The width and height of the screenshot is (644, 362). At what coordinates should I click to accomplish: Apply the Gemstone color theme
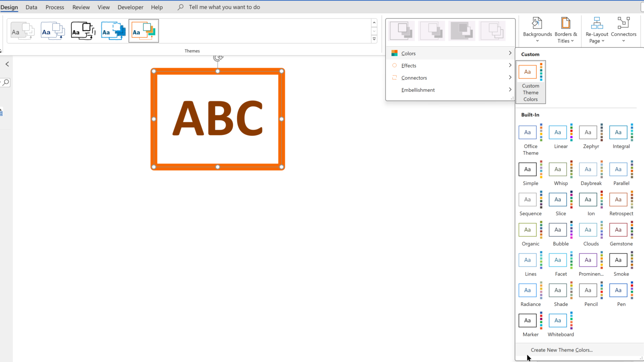(618, 230)
